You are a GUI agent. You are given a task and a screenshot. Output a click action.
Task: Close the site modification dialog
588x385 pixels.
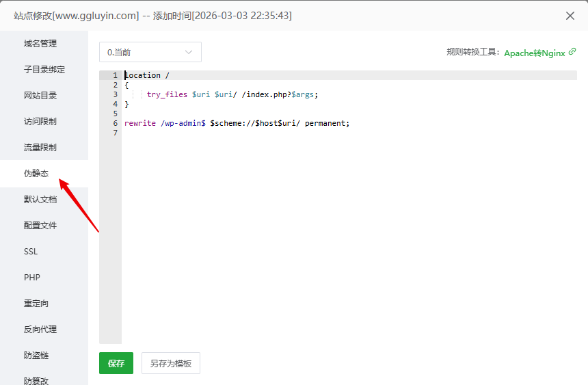(x=570, y=16)
